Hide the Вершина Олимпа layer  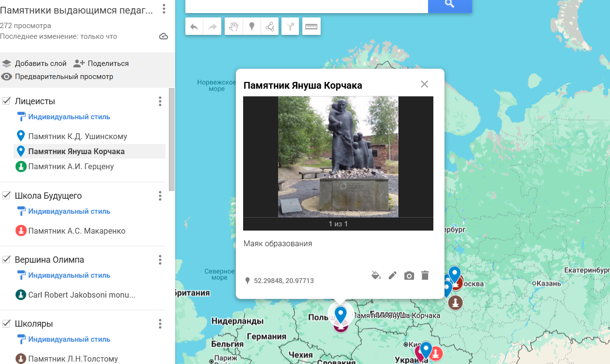click(x=7, y=260)
